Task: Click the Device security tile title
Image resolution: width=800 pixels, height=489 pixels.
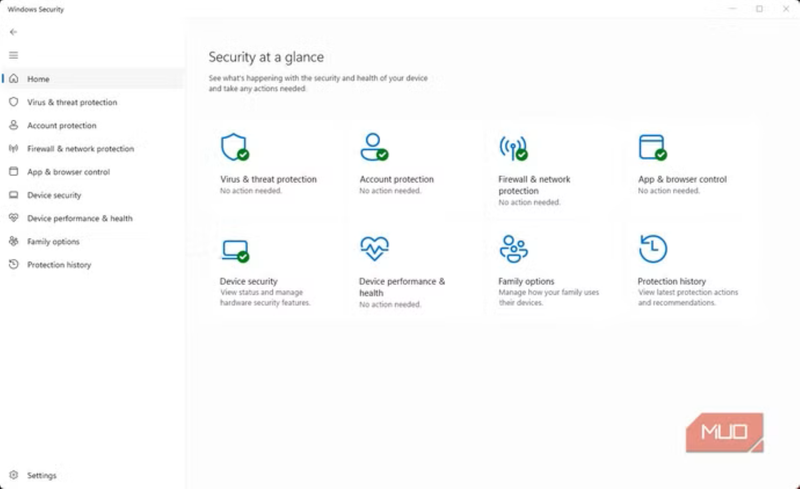Action: click(248, 281)
